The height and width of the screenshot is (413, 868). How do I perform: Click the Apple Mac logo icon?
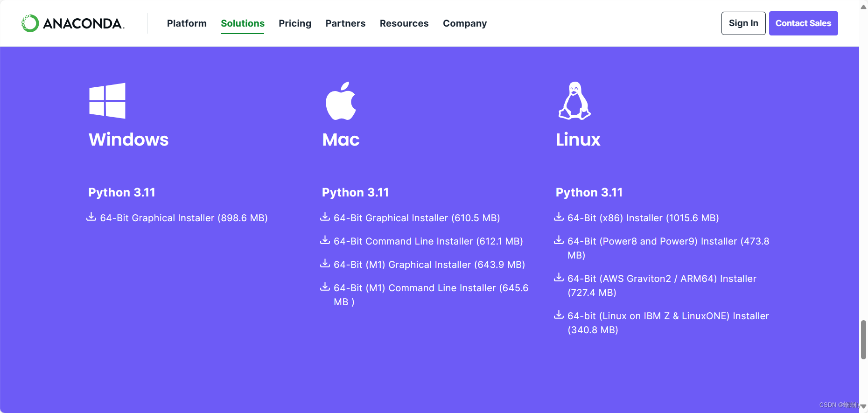(x=341, y=101)
